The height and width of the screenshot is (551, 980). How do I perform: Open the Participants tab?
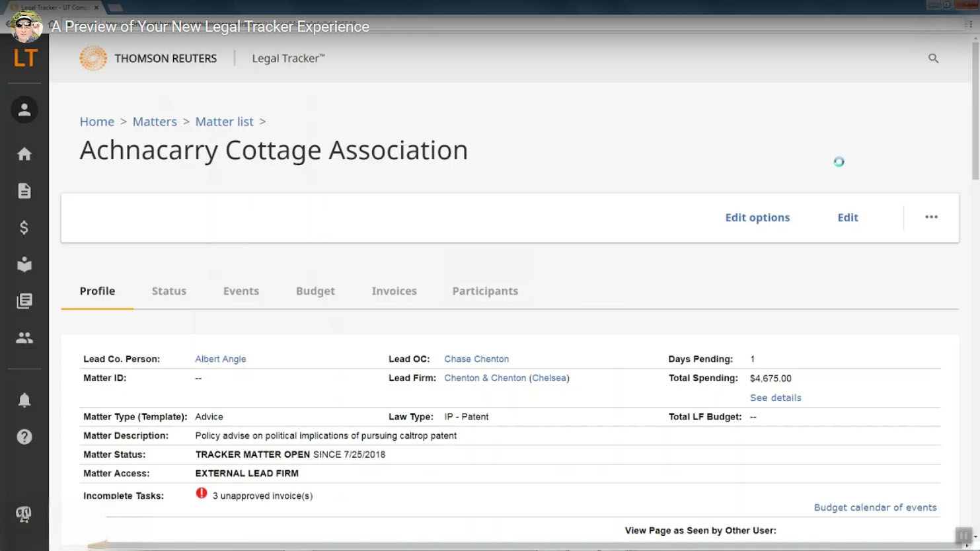(x=485, y=291)
